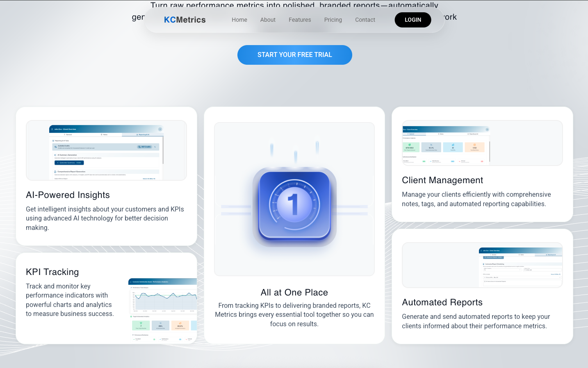Open the KPI Tracking line chart thumbnail
Screen dimensions: 588x368
pyautogui.click(x=163, y=309)
